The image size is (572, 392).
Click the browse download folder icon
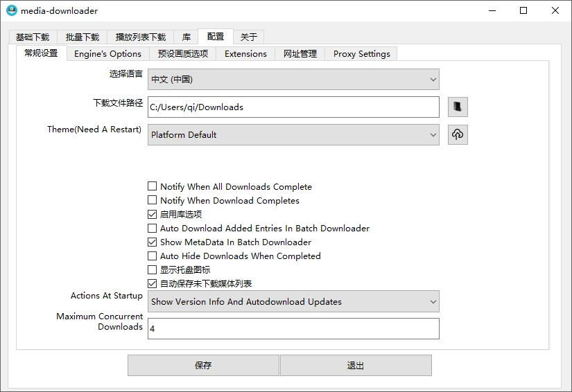tap(458, 107)
